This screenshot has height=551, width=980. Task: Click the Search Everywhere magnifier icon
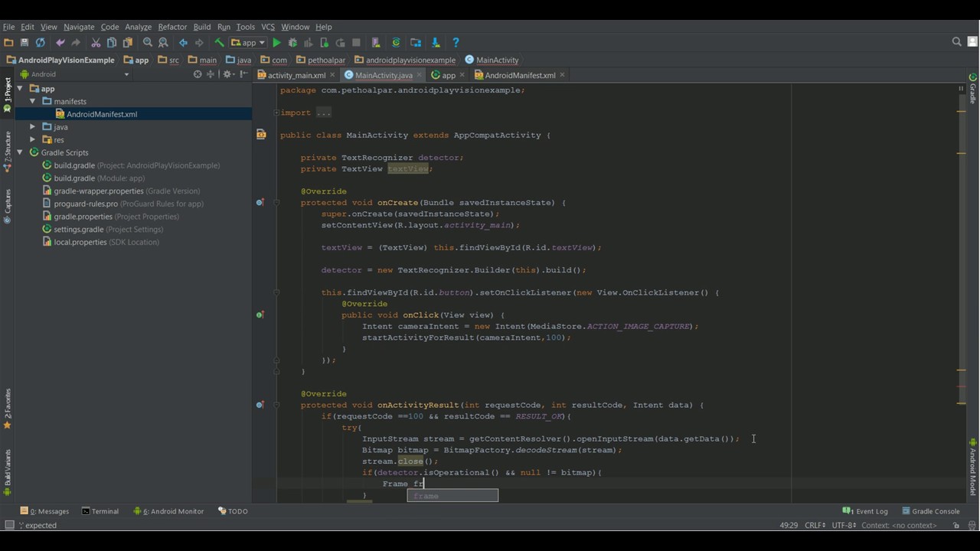click(x=956, y=42)
